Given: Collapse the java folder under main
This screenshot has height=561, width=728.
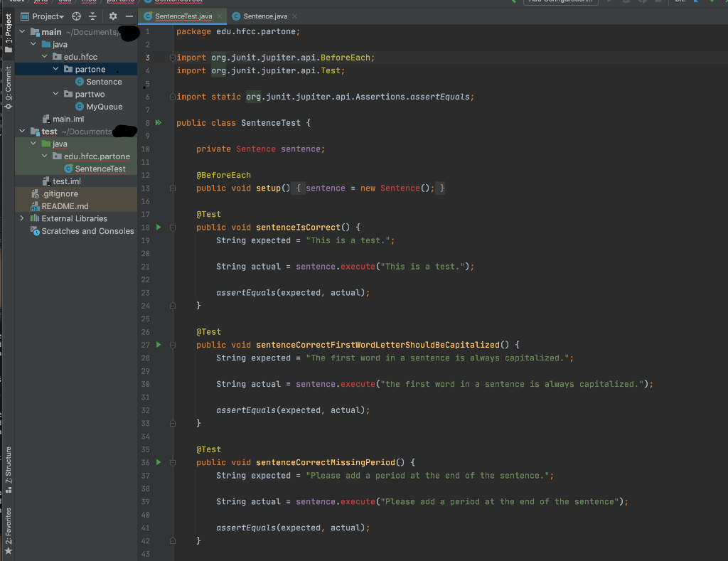Looking at the screenshot, I should point(33,44).
